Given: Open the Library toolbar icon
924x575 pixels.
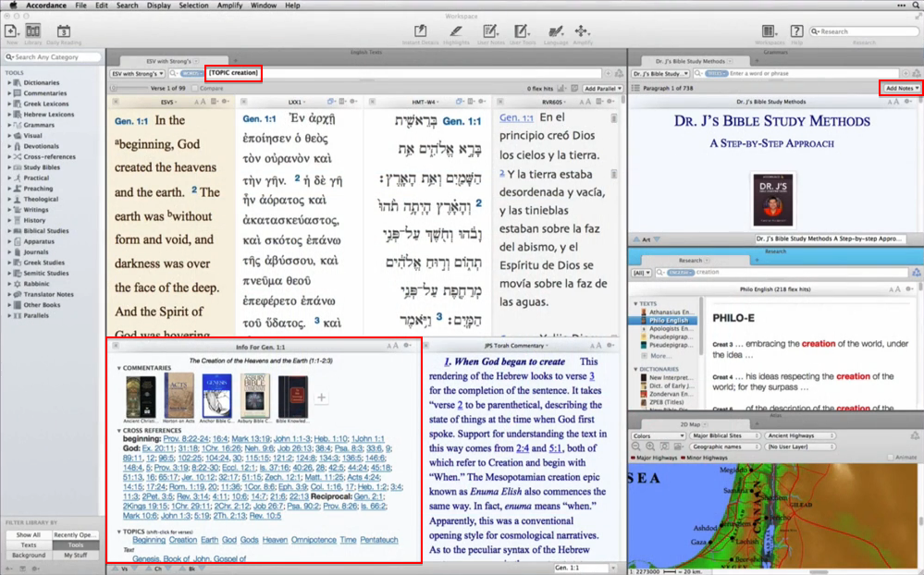Looking at the screenshot, I should click(x=33, y=32).
